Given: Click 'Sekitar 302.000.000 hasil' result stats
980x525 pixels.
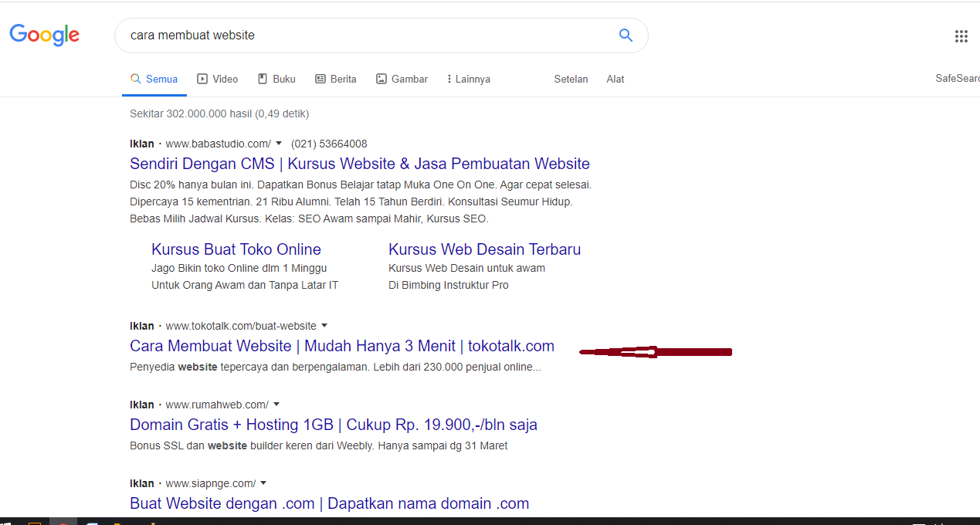Looking at the screenshot, I should point(219,113).
